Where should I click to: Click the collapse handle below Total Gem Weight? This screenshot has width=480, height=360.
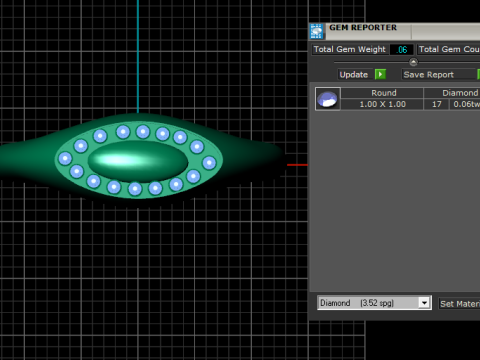click(413, 62)
